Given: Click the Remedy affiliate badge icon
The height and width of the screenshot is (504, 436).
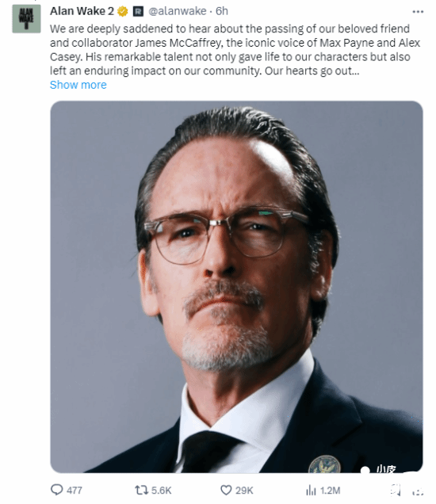Looking at the screenshot, I should tap(138, 12).
